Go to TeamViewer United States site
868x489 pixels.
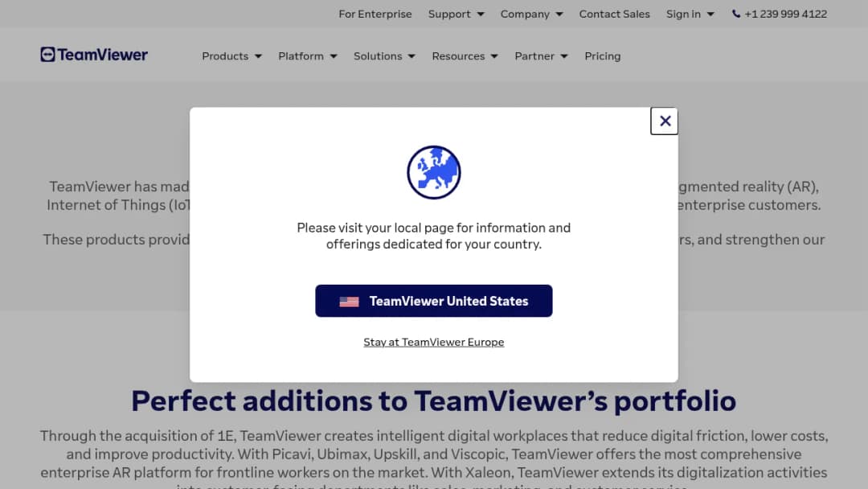[434, 301]
